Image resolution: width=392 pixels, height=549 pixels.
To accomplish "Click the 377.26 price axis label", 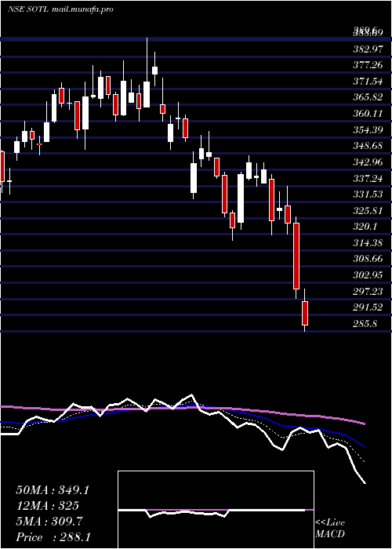I will 368,65.
